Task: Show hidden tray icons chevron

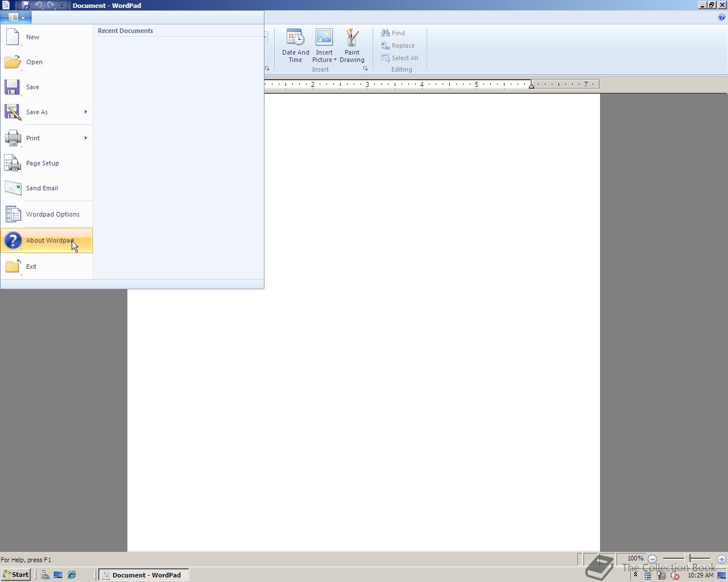Action: pos(636,575)
